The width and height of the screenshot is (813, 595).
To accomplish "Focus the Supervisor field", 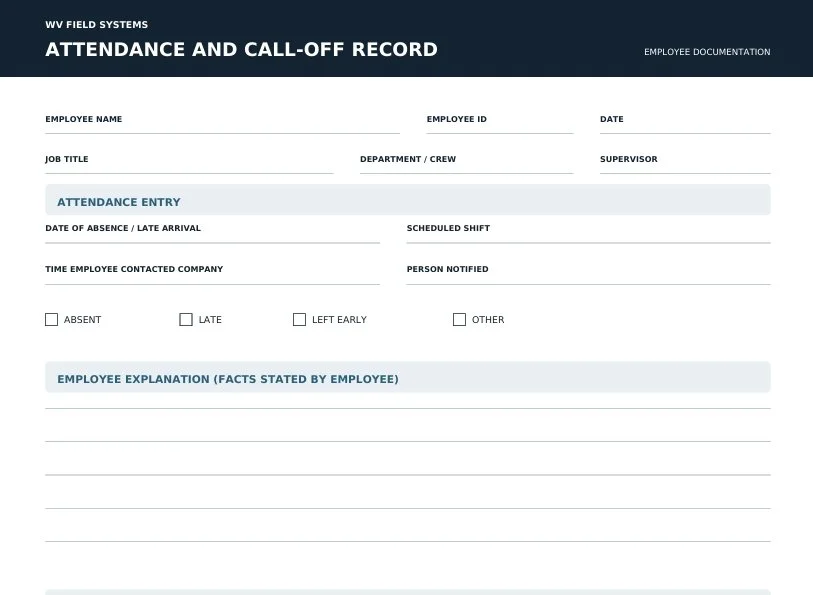I will pyautogui.click(x=685, y=164).
